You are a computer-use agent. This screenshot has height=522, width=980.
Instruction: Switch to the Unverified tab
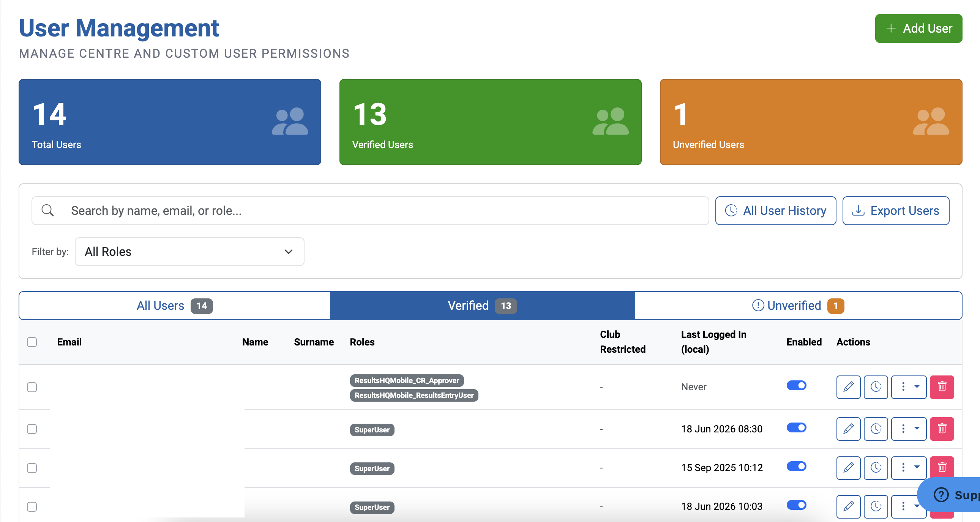tap(798, 306)
